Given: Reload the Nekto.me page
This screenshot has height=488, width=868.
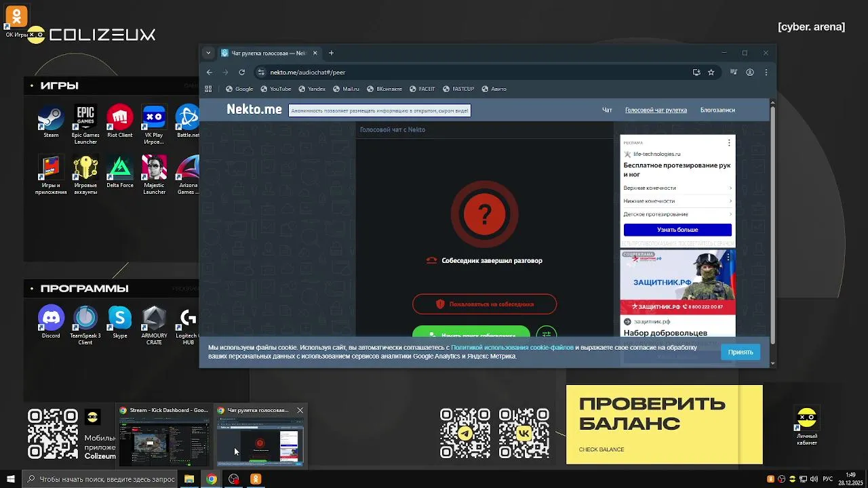Looking at the screenshot, I should pos(241,73).
